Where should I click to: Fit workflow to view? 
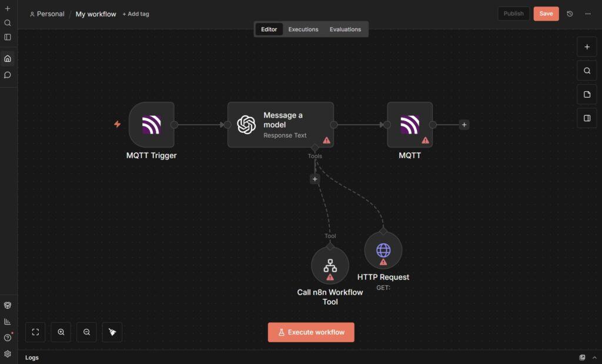pyautogui.click(x=35, y=332)
